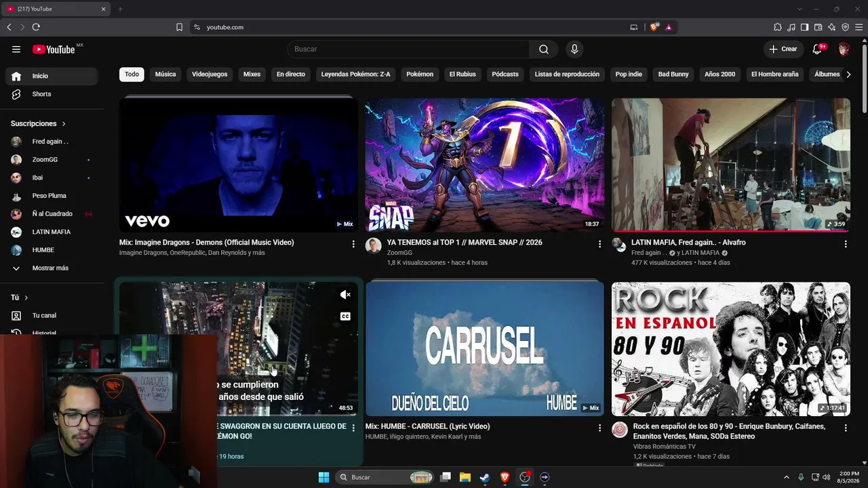Expand subscriptions with Mostrar más
Image resolution: width=868 pixels, height=488 pixels.
click(52, 268)
